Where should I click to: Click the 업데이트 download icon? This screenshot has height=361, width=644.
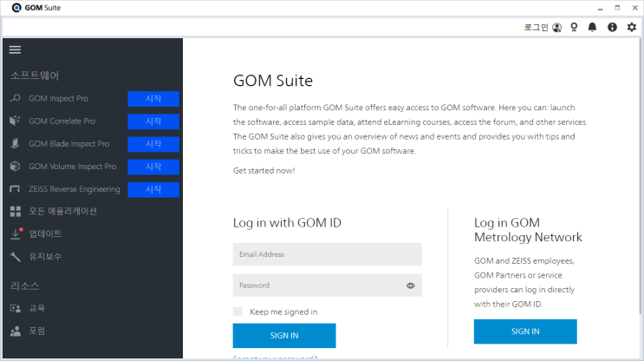click(x=16, y=233)
